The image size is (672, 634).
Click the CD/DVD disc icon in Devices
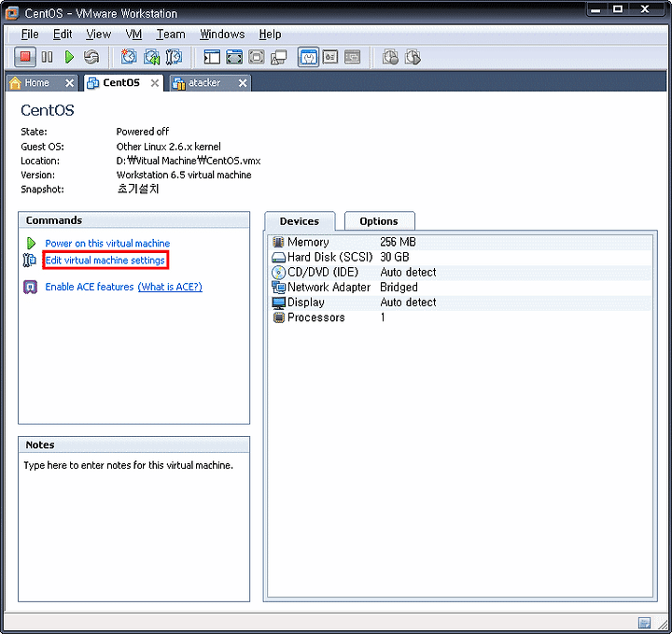point(278,273)
